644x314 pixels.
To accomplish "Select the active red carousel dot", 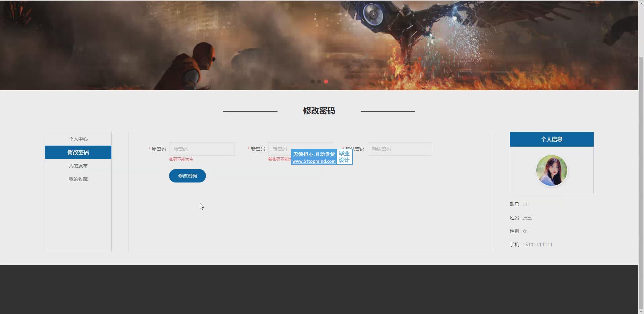I will click(326, 82).
